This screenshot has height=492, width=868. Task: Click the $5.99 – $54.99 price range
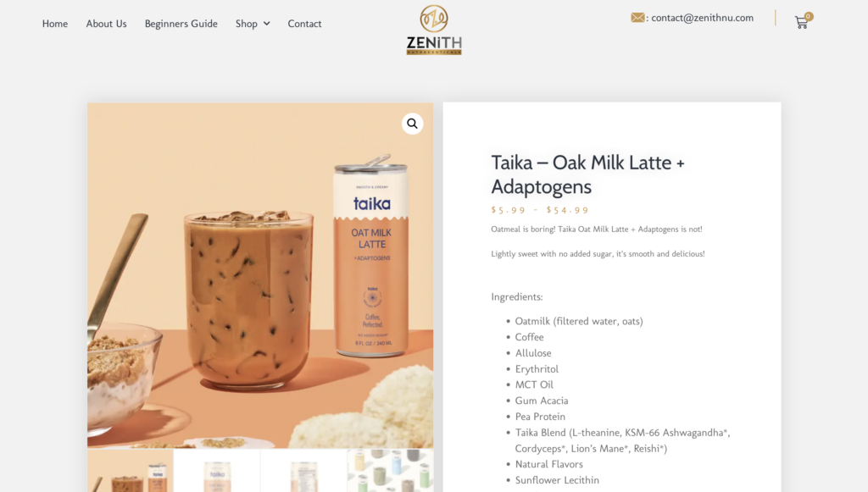[x=540, y=210]
